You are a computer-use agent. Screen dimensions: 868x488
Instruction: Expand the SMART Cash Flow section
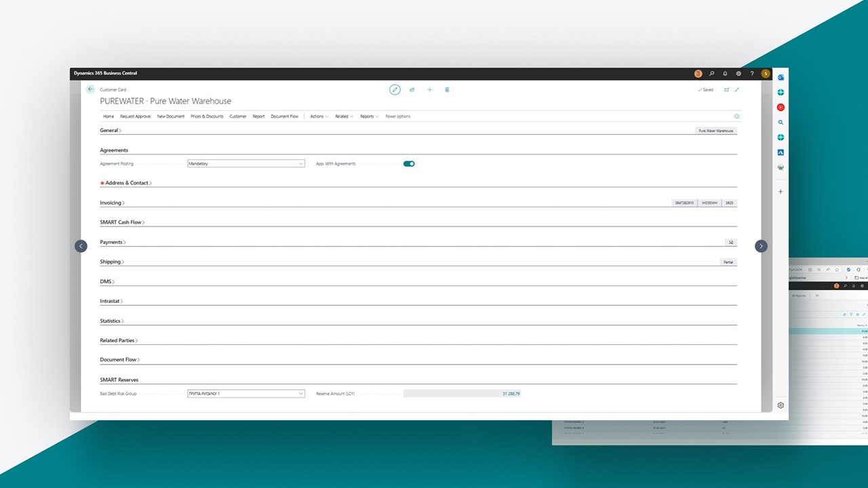coord(123,222)
